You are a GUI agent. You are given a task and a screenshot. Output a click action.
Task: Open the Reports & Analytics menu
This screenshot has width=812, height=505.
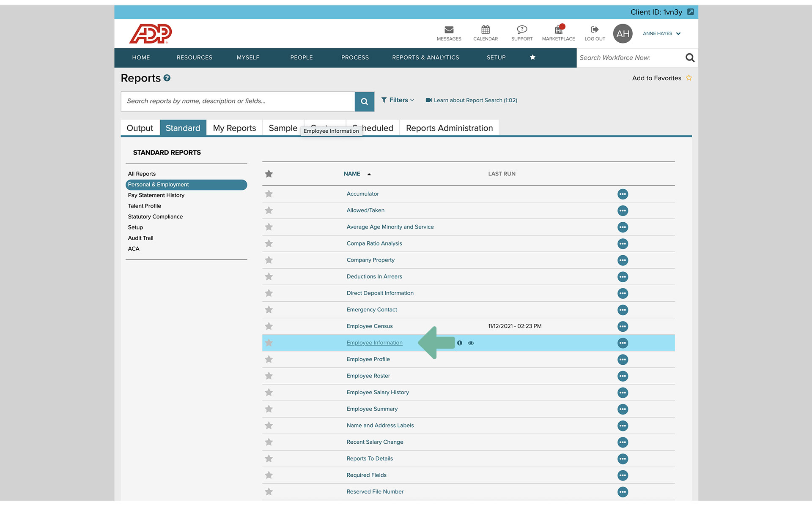[x=425, y=57]
